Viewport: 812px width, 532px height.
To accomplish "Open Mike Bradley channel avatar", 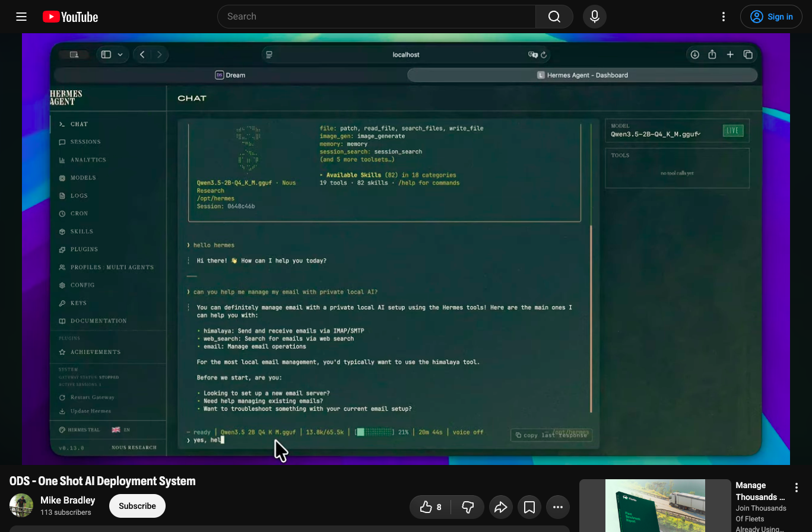I will [21, 505].
